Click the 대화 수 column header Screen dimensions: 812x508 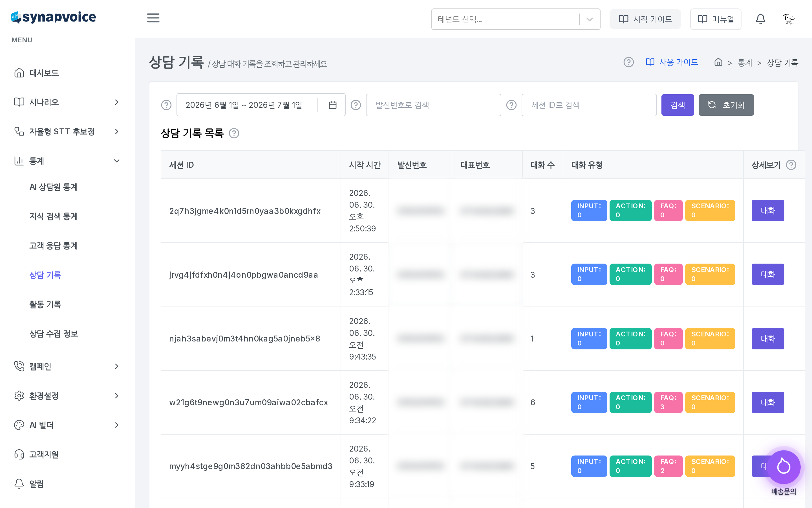coord(542,165)
